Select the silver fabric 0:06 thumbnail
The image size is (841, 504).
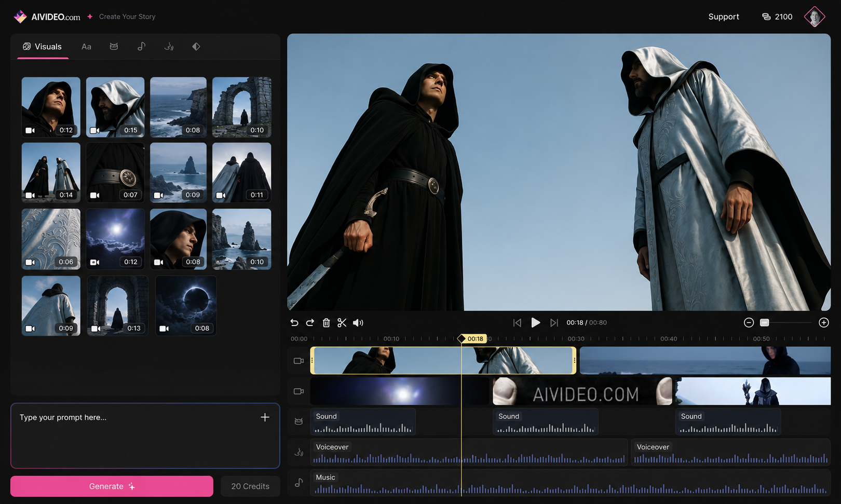click(x=51, y=239)
